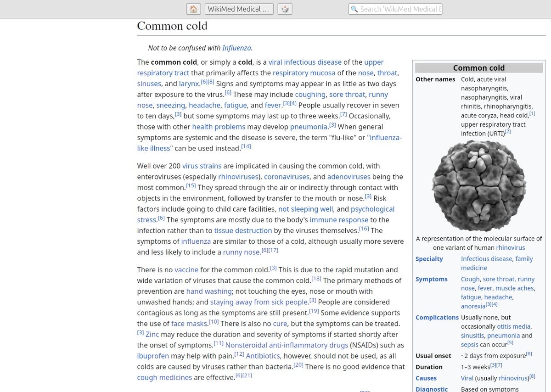Viewport: 551px width, 392px height.
Task: Open the immune response link
Action: coord(339,220)
